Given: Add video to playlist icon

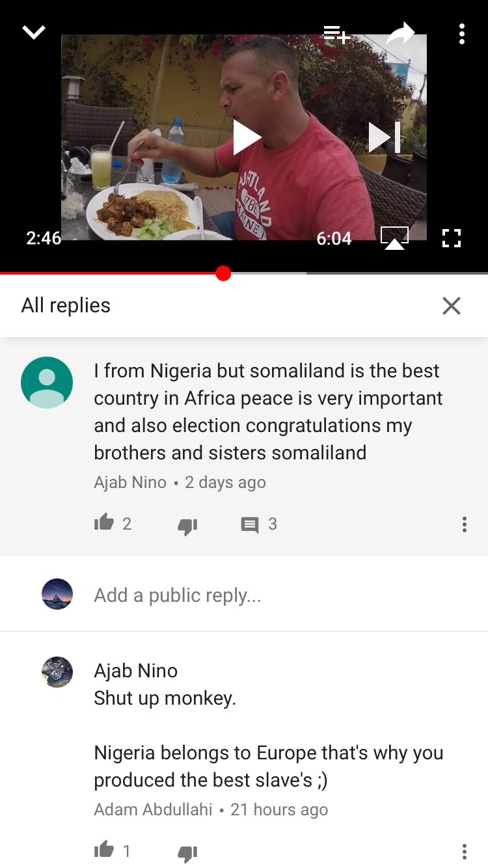Looking at the screenshot, I should point(337,34).
